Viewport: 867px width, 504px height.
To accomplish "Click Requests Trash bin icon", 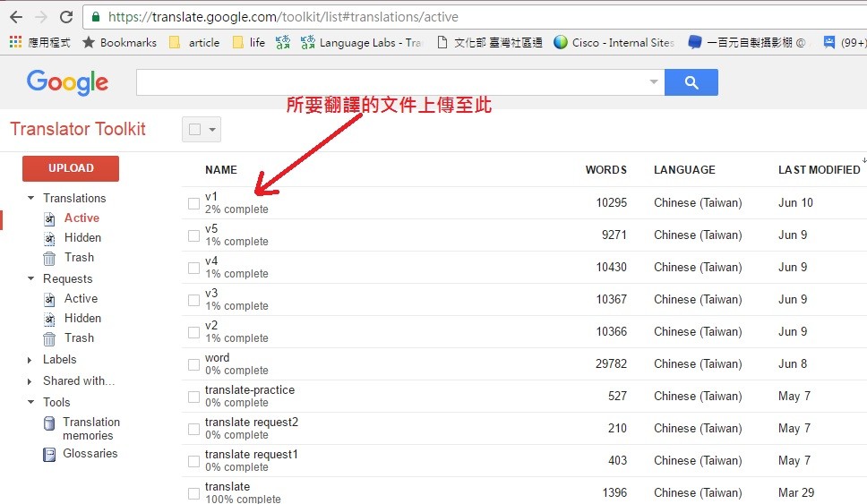I will 49,338.
